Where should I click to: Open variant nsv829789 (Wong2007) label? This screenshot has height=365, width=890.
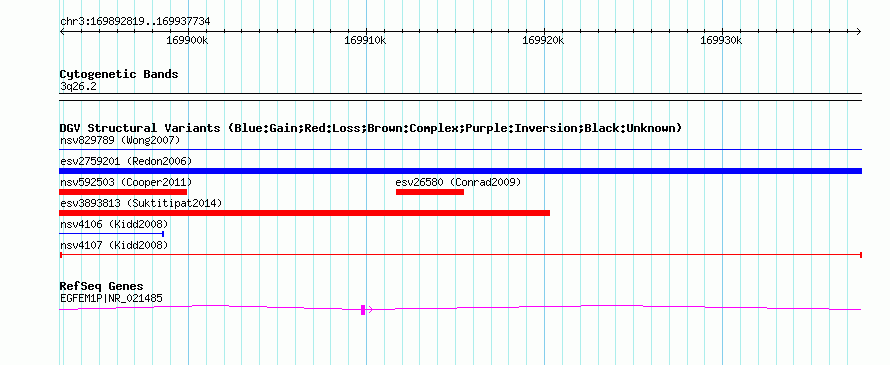120,140
